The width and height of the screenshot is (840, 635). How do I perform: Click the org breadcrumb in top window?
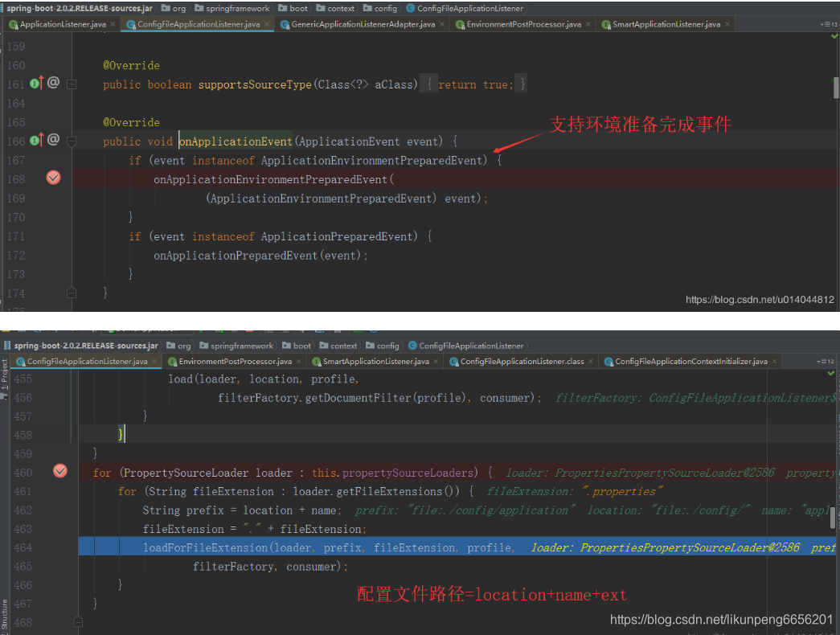(174, 8)
